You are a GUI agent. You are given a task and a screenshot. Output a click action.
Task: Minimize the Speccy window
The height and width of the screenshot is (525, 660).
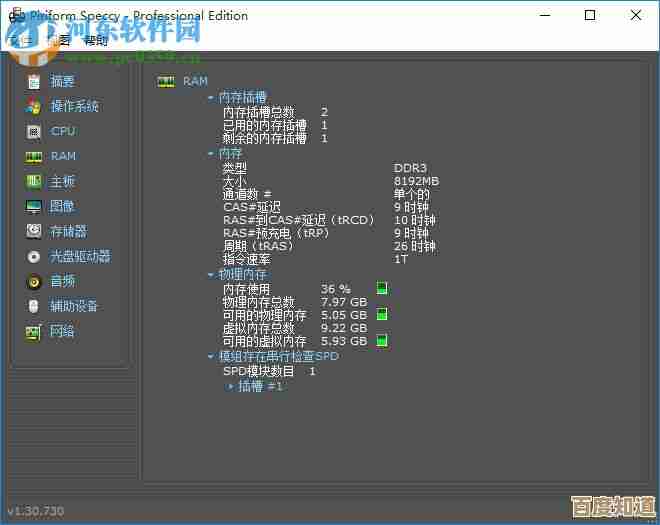(x=545, y=16)
